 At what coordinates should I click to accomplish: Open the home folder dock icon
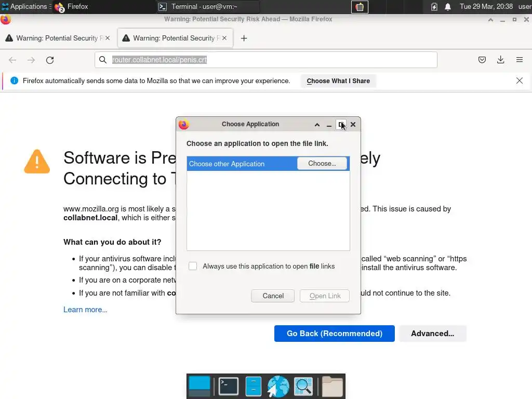(332, 386)
